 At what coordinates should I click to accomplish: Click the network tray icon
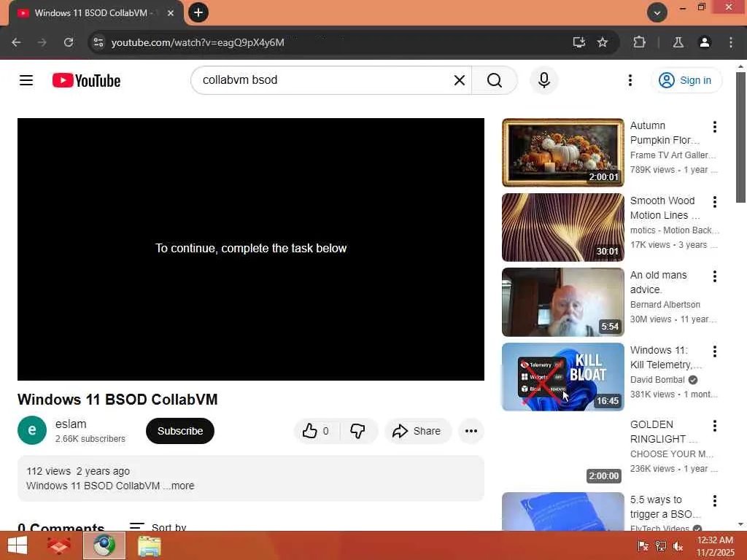tap(661, 545)
